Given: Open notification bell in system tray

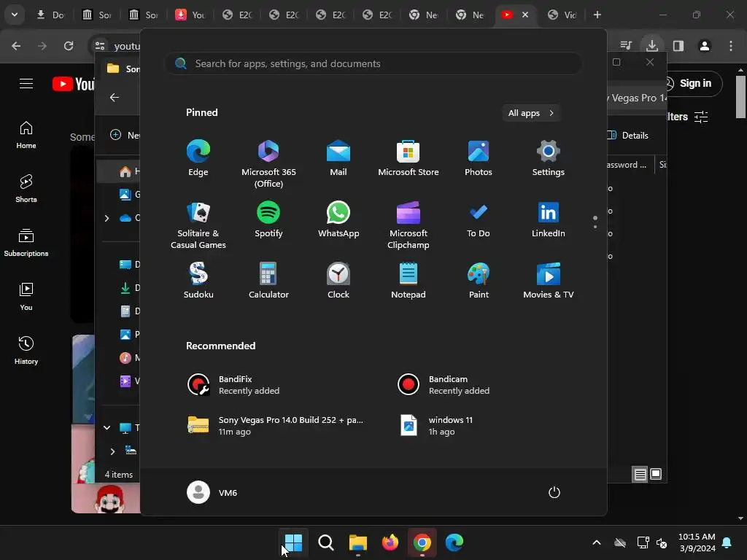Looking at the screenshot, I should point(727,542).
